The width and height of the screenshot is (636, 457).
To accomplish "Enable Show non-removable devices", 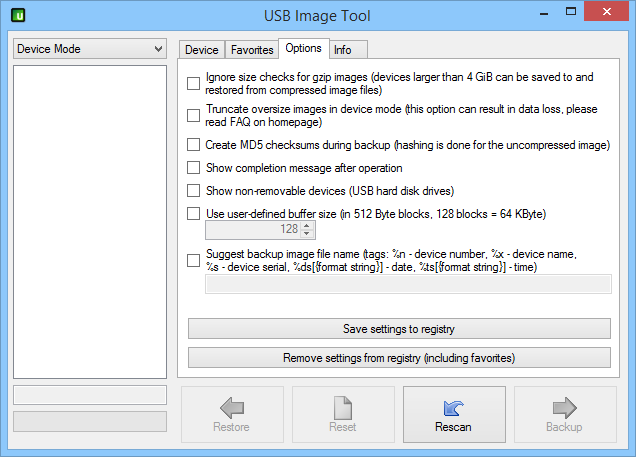I will pos(194,191).
